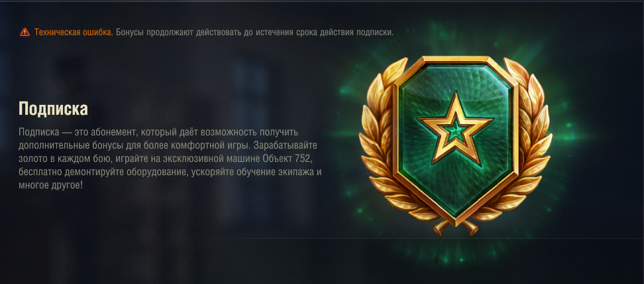This screenshot has width=644, height=284.
Task: Click the green shield subscription badge
Action: (455, 140)
